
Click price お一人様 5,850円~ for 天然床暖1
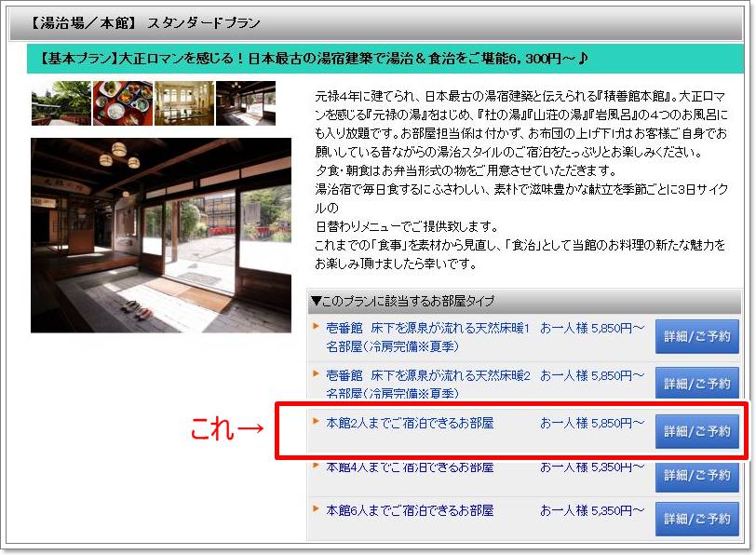592,328
